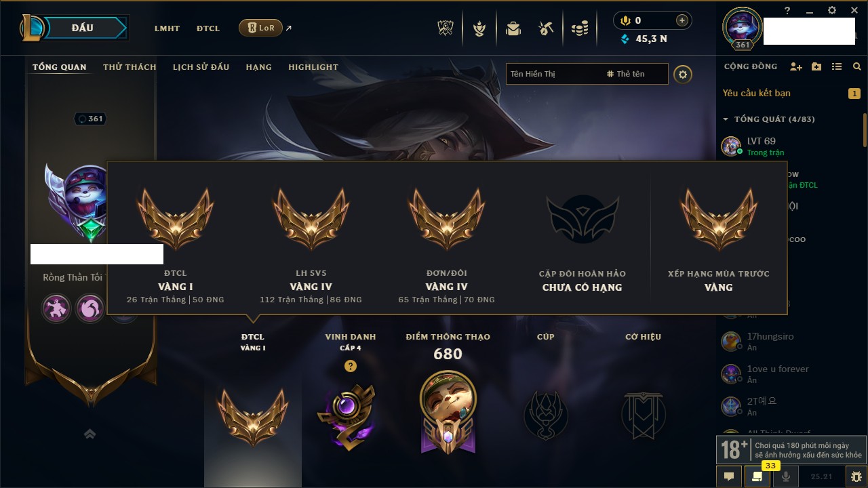Open the THỬ THÁCH tab
Viewport: 868px width, 488px height.
[x=130, y=67]
